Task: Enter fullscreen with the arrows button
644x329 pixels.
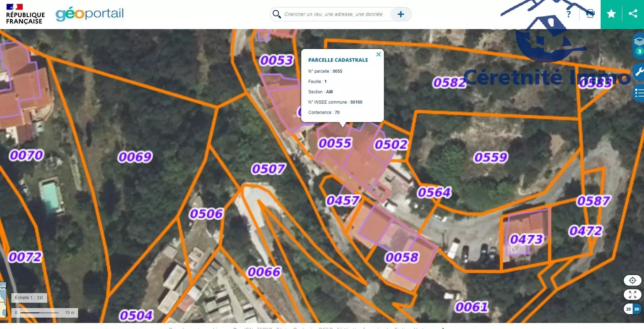Action: (632, 295)
